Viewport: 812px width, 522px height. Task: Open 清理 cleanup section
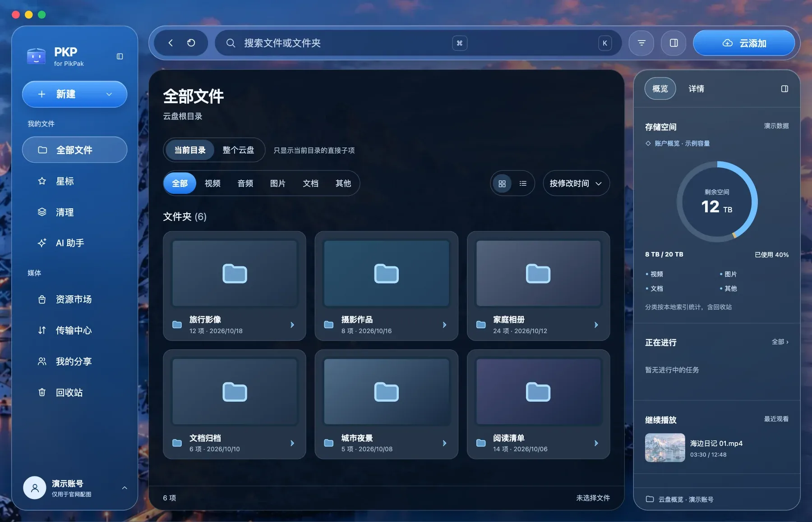point(74,212)
